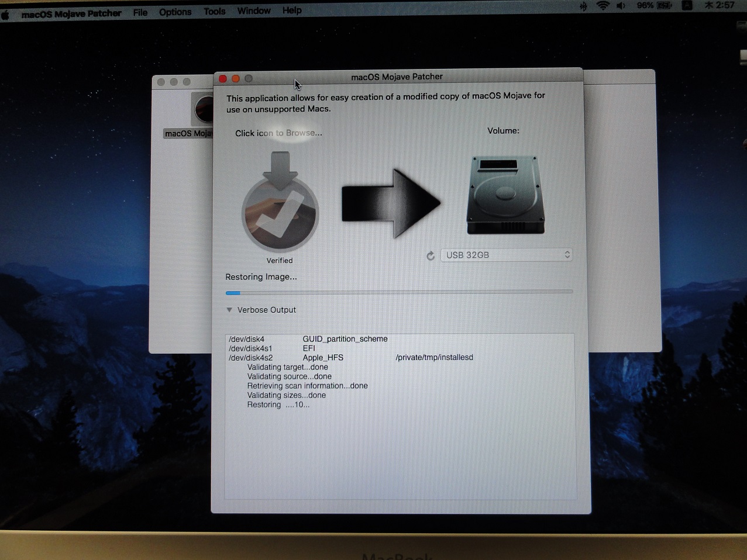
Task: Click 'Validating target...done' line
Action: point(288,367)
